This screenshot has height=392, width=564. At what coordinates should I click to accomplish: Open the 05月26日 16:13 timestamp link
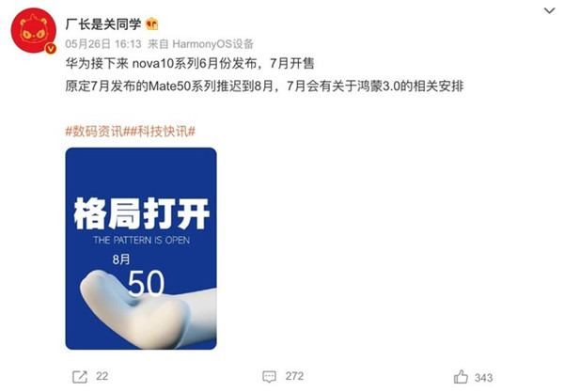[103, 44]
